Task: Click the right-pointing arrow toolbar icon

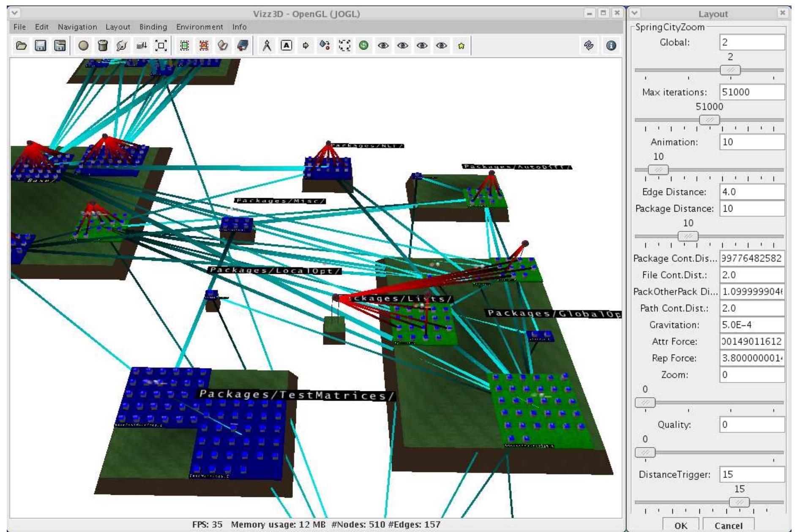Action: click(306, 45)
